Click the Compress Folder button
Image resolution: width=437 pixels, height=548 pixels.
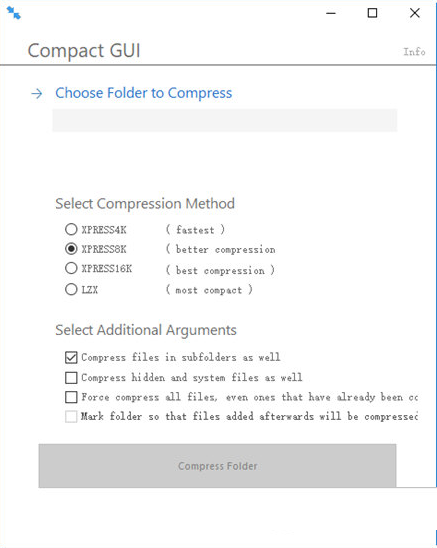217,466
